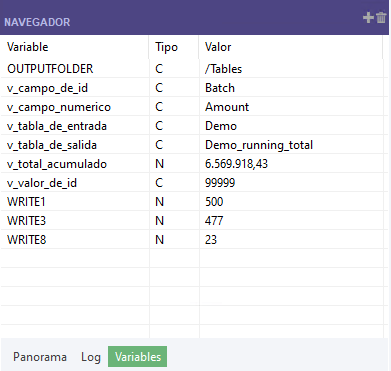Open the Log tab
Screen dimensions: 391x371
point(91,357)
